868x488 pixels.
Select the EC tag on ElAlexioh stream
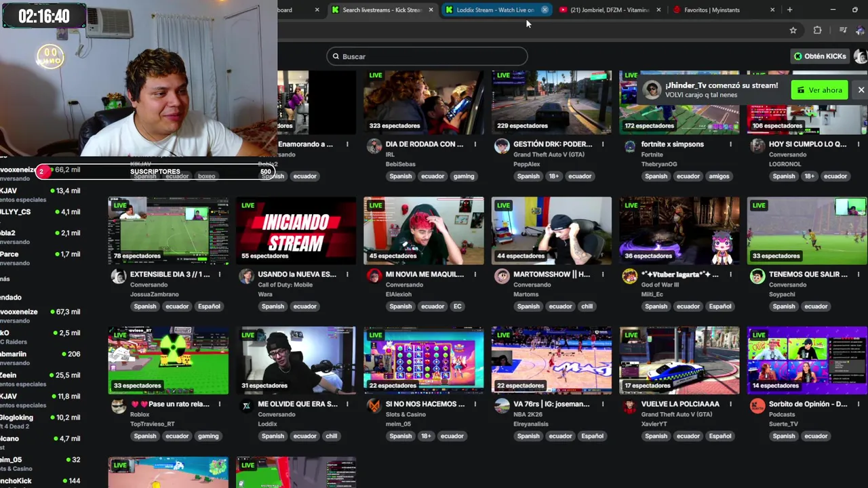tap(457, 306)
